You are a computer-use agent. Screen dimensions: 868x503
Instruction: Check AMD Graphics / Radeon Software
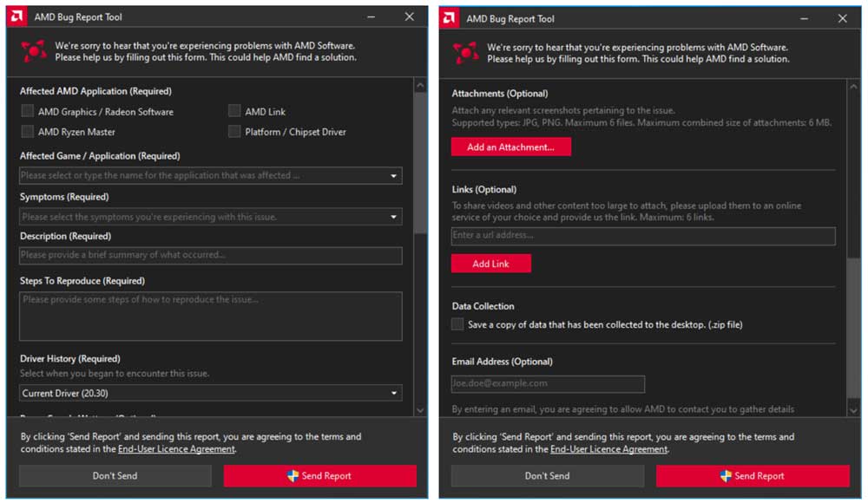27,111
